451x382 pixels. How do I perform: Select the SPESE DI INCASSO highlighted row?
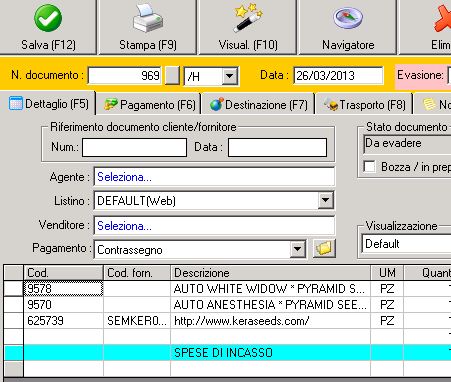pyautogui.click(x=228, y=353)
